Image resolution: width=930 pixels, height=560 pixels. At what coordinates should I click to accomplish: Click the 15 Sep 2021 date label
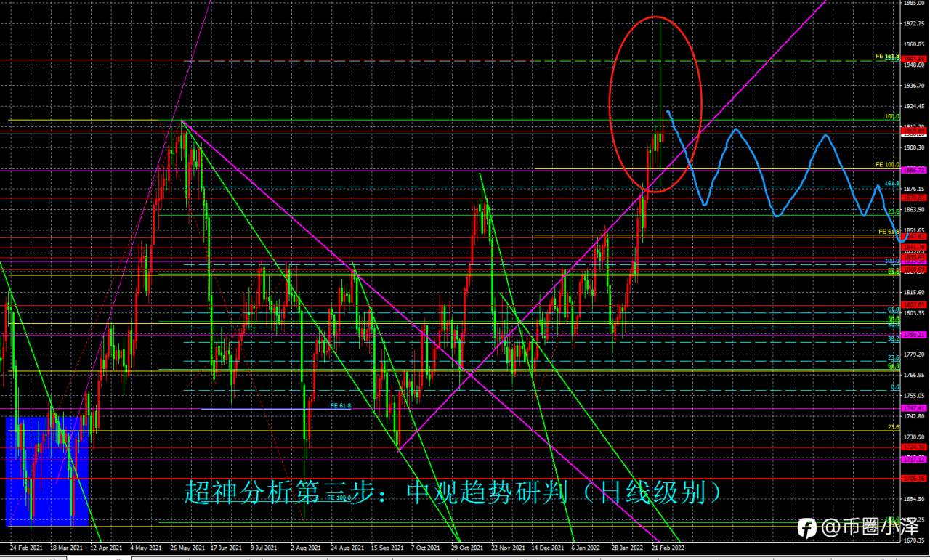386,548
